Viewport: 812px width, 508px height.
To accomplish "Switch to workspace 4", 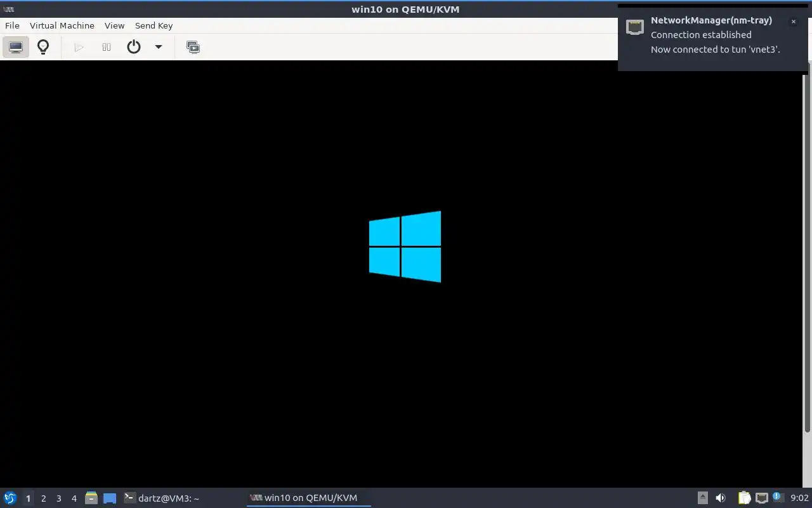I will point(74,498).
